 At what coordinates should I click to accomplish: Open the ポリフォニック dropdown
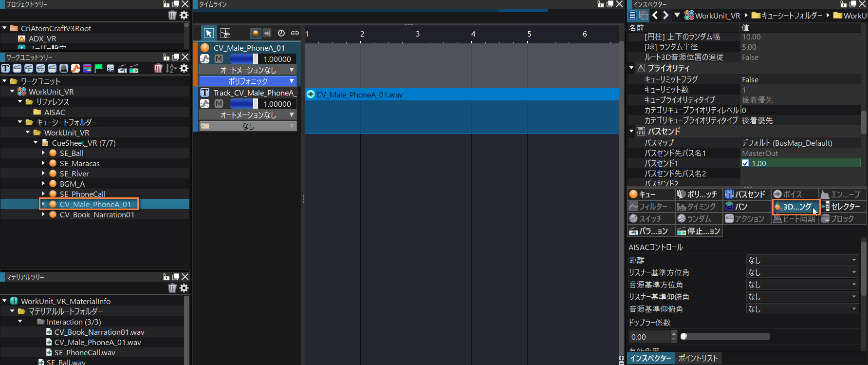pos(248,81)
